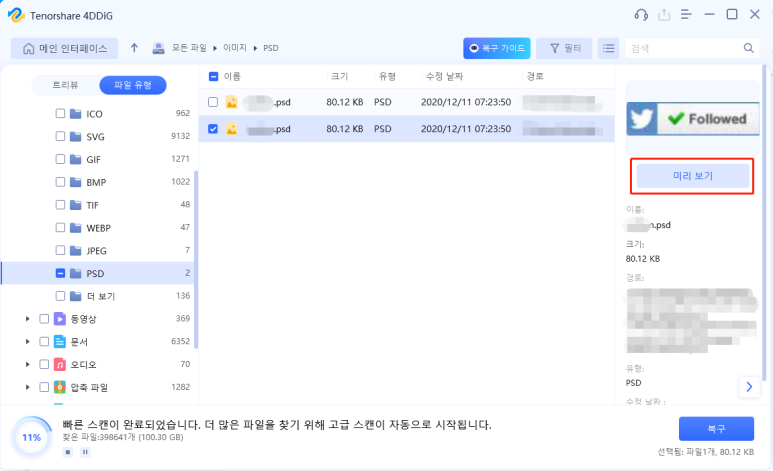This screenshot has width=773, height=471.
Task: Click the right chevron in details panel
Action: (x=749, y=387)
